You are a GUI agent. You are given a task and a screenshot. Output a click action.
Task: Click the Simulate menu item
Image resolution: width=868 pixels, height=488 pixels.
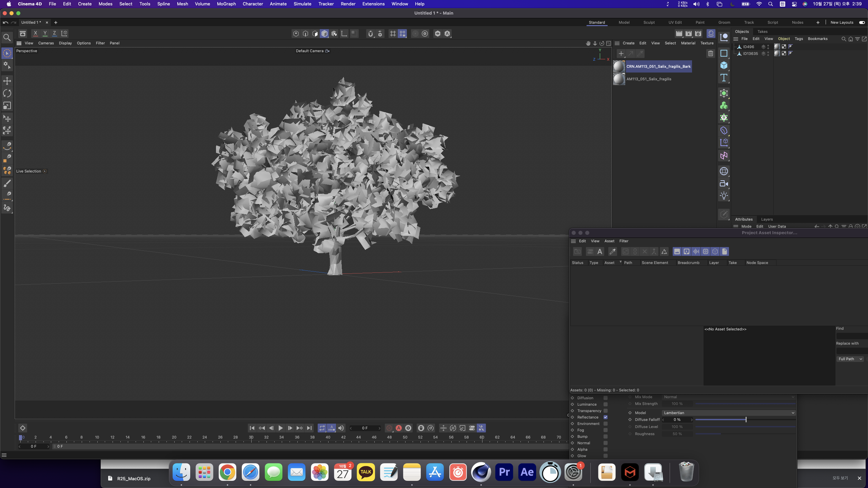(x=302, y=4)
